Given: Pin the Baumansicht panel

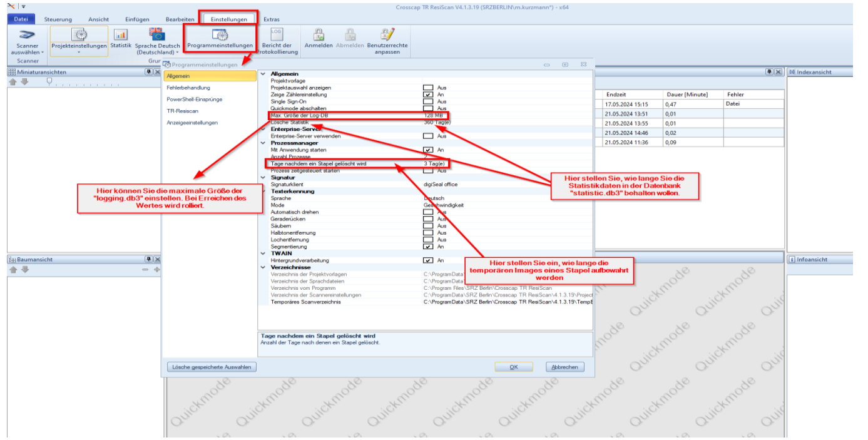Looking at the screenshot, I should 148,259.
